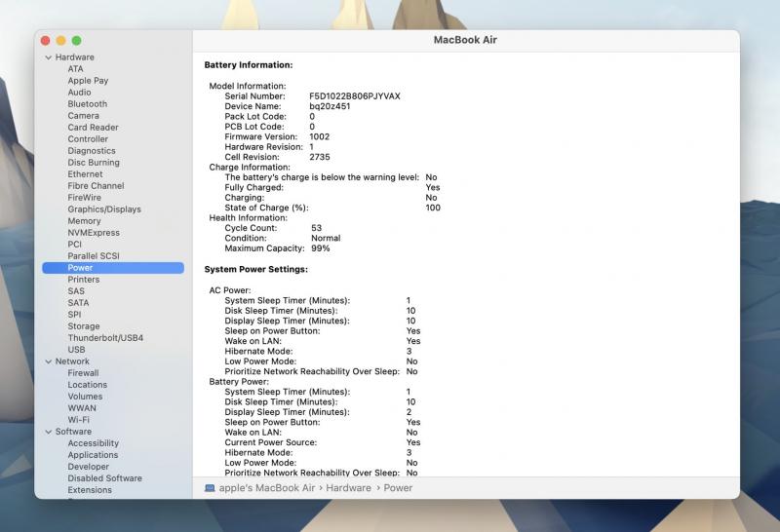This screenshot has width=780, height=532.
Task: Open Graphics/Displays entry
Action: (104, 209)
